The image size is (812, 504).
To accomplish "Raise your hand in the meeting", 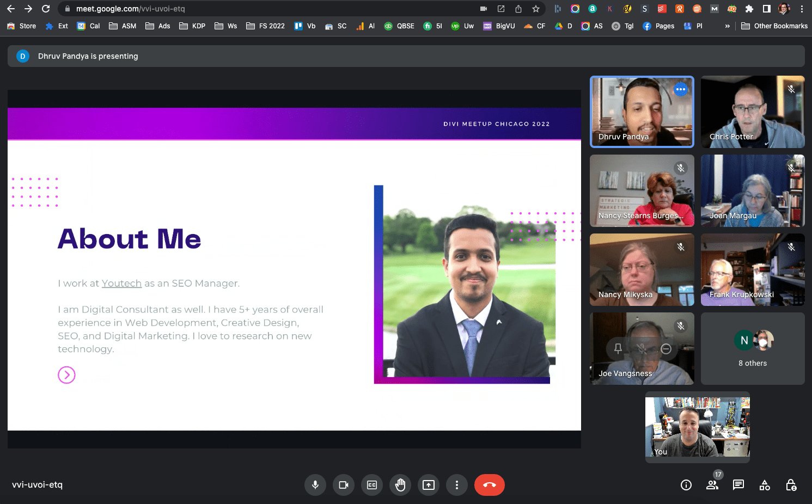I will [x=400, y=485].
